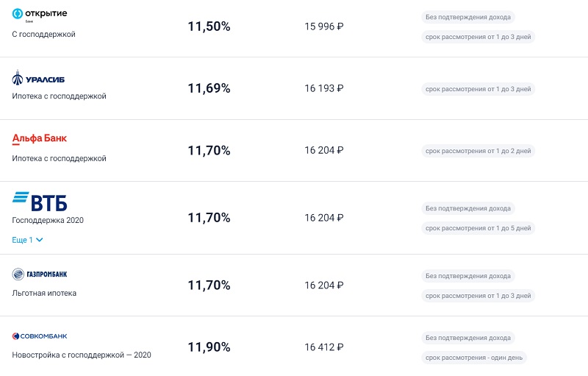
Task: Click the VTB bank logo
Action: 40,201
